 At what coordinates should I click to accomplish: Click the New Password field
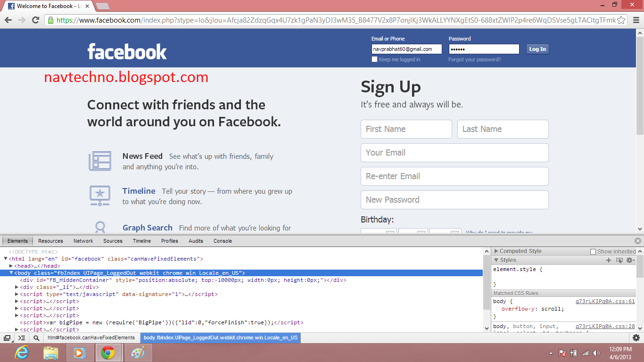coord(454,200)
